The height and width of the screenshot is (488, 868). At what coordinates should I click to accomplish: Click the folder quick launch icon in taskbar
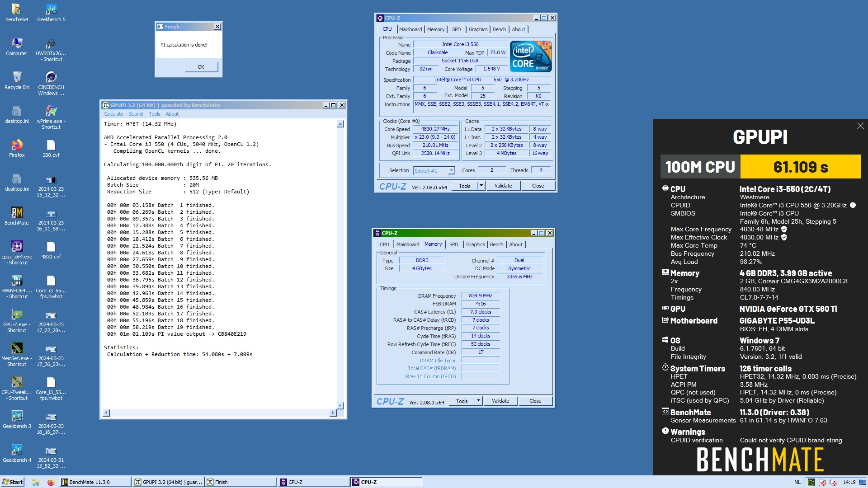pos(36,482)
